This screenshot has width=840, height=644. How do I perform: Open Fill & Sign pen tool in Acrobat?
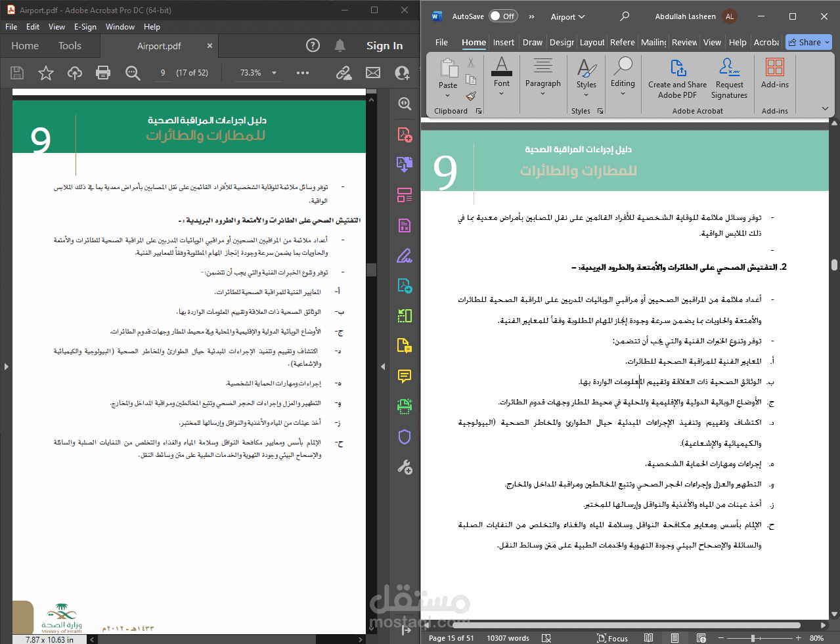[405, 255]
